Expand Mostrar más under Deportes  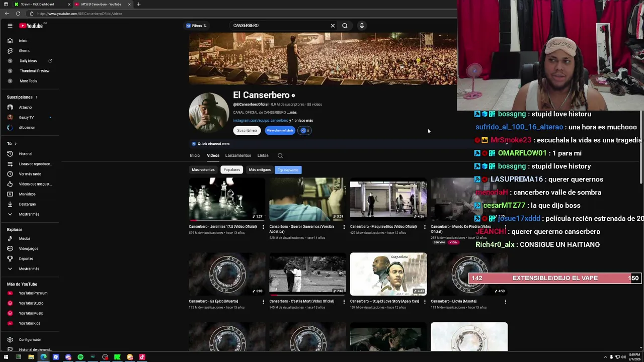pyautogui.click(x=29, y=269)
